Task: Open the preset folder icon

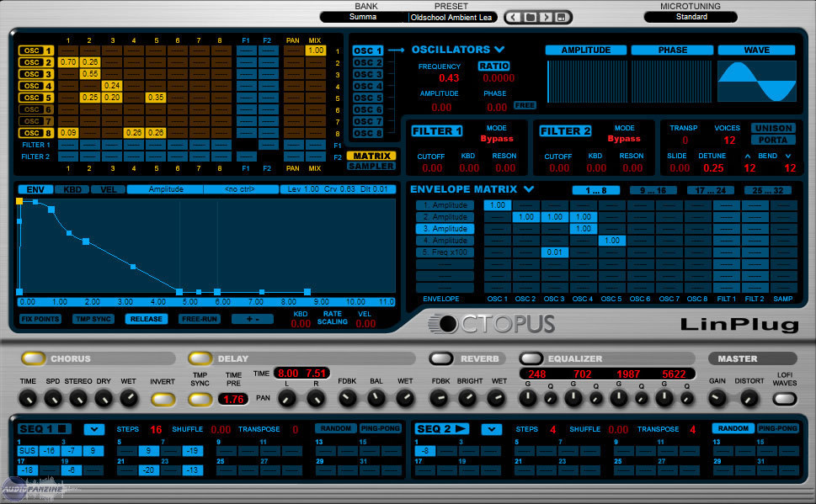Action: [529, 17]
